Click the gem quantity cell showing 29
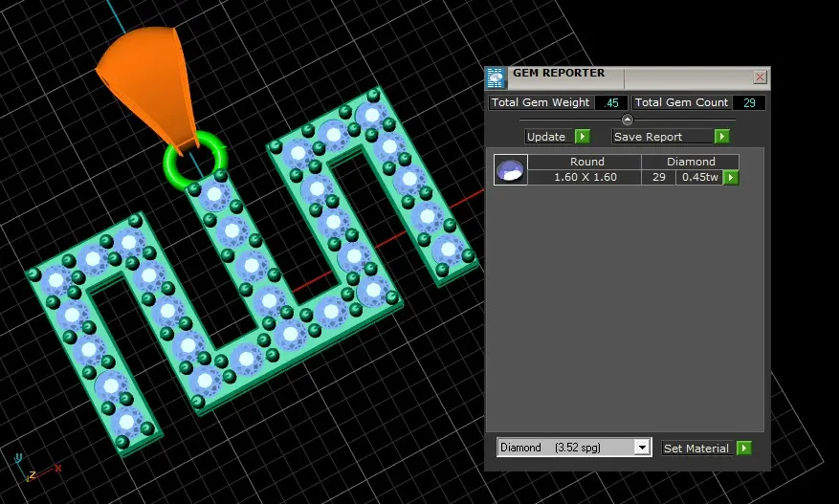This screenshot has width=839, height=504. 659,177
